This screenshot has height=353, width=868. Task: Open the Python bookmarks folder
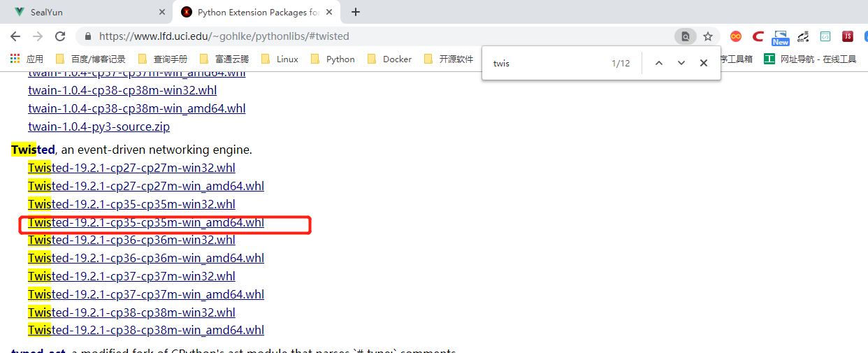point(333,59)
